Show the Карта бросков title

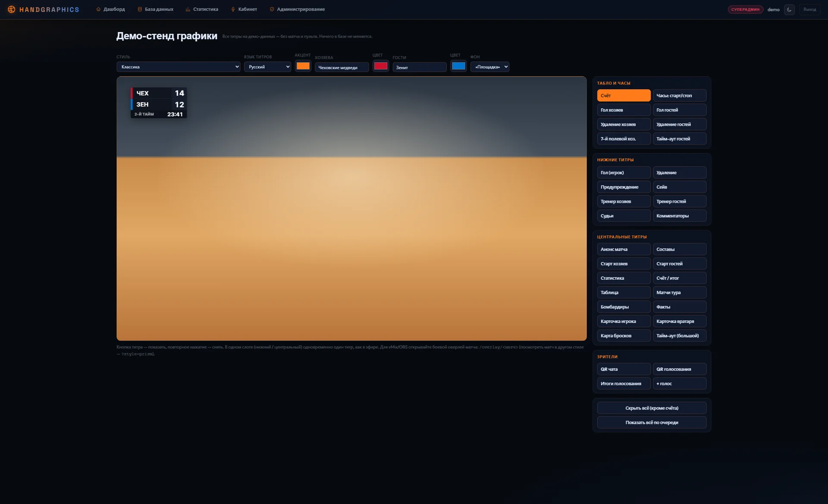[624, 336]
